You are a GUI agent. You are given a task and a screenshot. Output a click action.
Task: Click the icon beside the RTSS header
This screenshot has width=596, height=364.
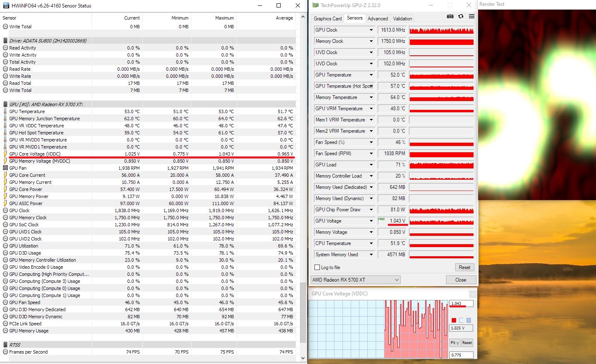(5, 345)
